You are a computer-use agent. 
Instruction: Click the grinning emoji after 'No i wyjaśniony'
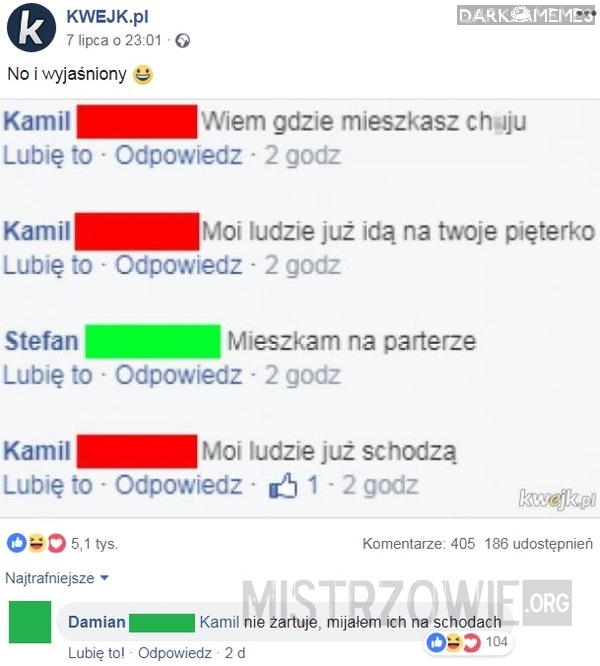(x=143, y=75)
